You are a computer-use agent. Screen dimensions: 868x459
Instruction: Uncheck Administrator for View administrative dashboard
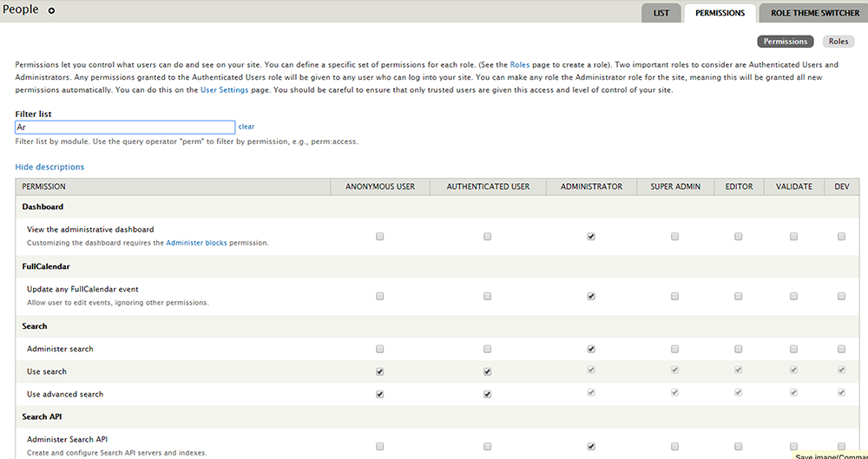pos(591,236)
